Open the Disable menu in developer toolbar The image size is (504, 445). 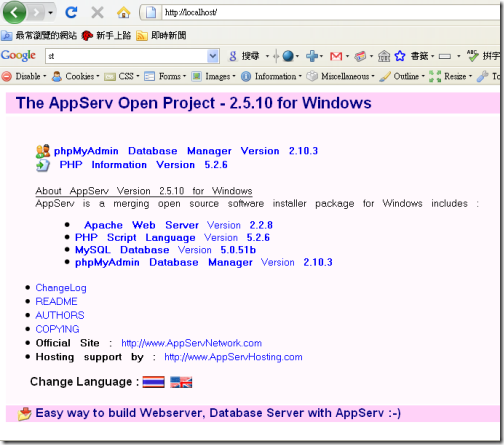pos(31,76)
